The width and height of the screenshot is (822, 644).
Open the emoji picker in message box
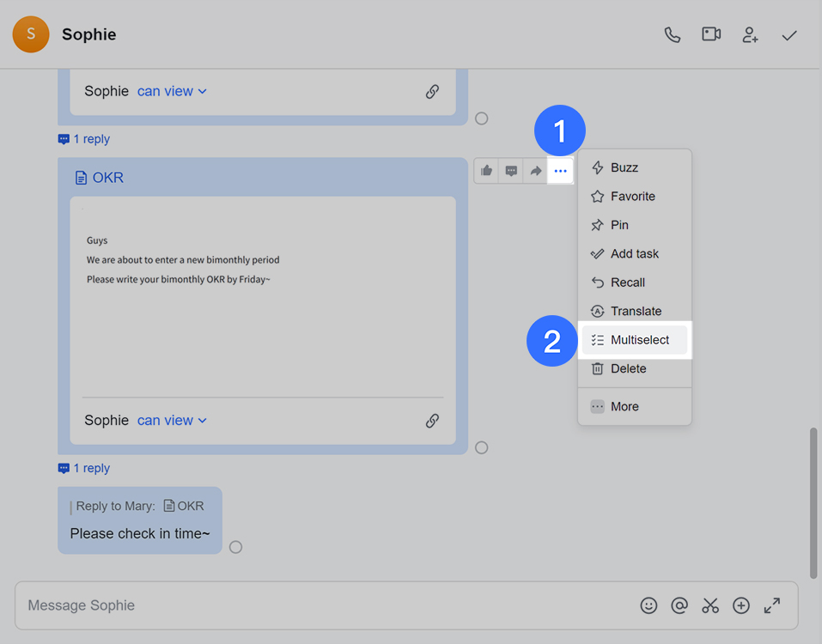[648, 605]
